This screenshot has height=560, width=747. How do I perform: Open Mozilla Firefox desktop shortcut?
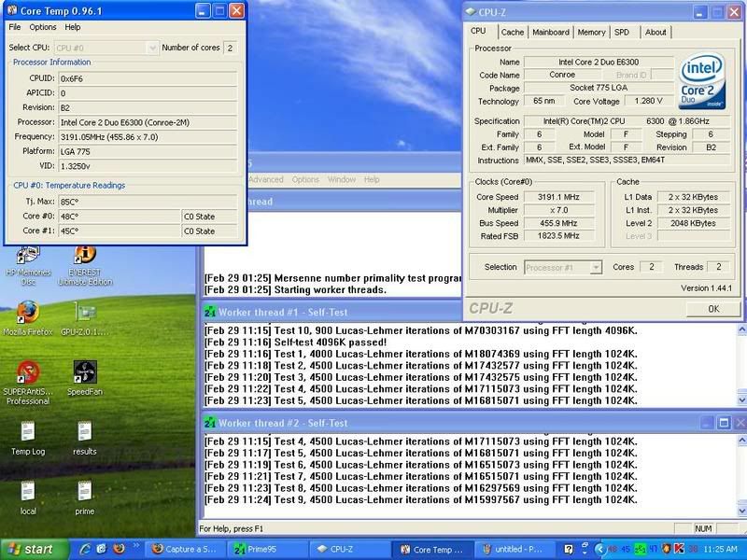click(x=28, y=318)
